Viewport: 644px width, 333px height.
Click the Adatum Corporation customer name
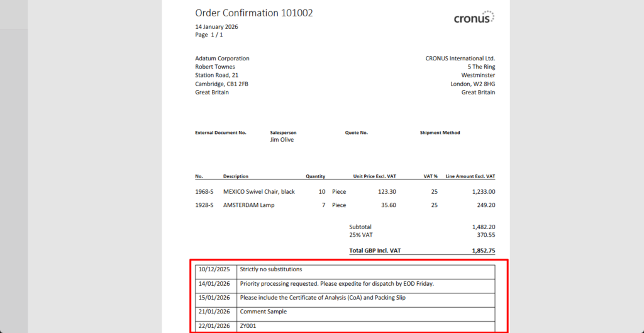(222, 59)
